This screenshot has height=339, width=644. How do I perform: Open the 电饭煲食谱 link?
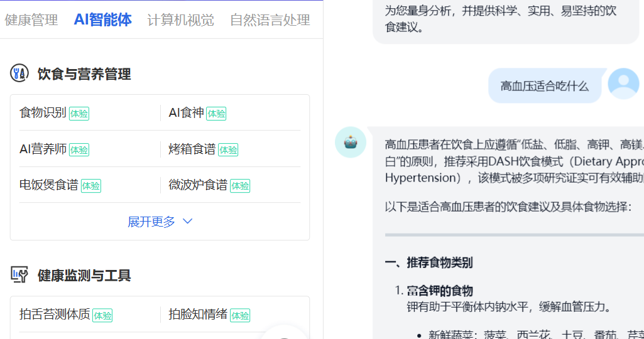(49, 185)
